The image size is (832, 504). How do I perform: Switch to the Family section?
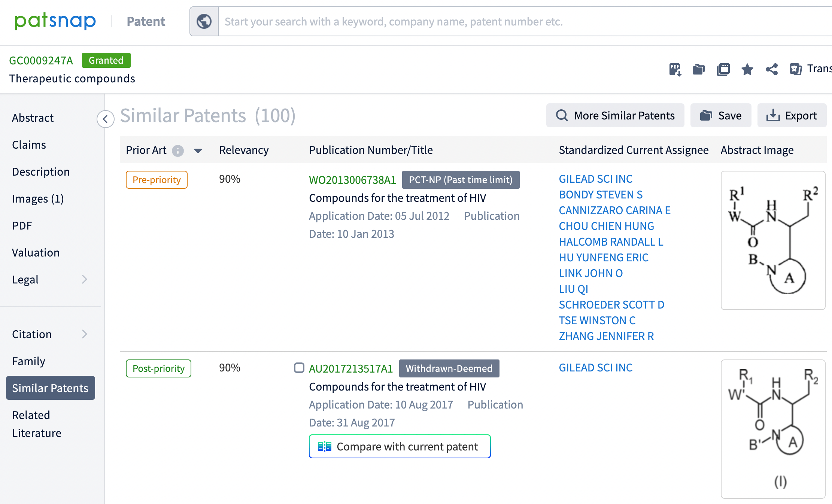[x=28, y=361]
